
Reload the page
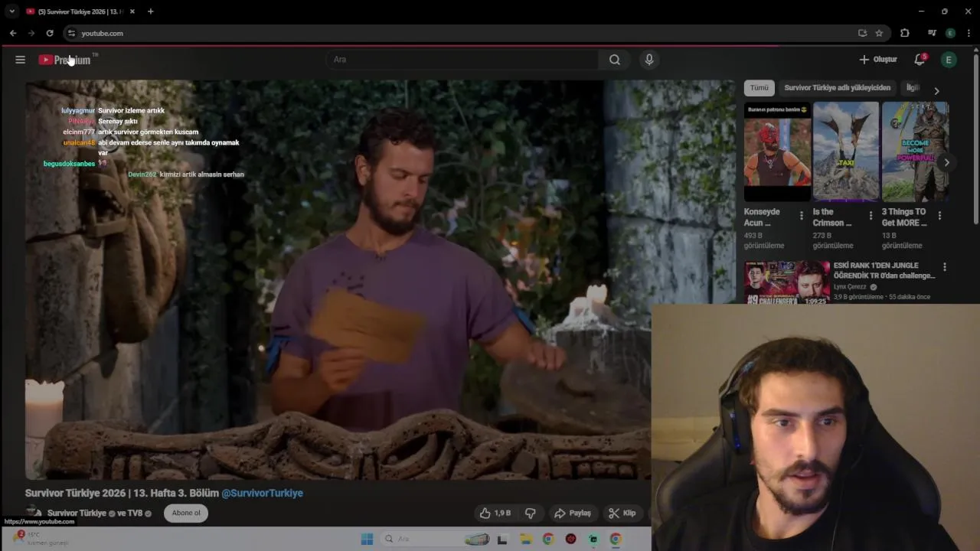pyautogui.click(x=50, y=33)
